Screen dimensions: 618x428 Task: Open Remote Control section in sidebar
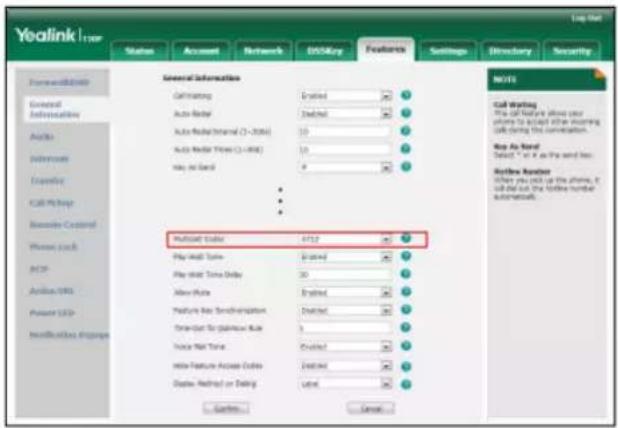[63, 225]
